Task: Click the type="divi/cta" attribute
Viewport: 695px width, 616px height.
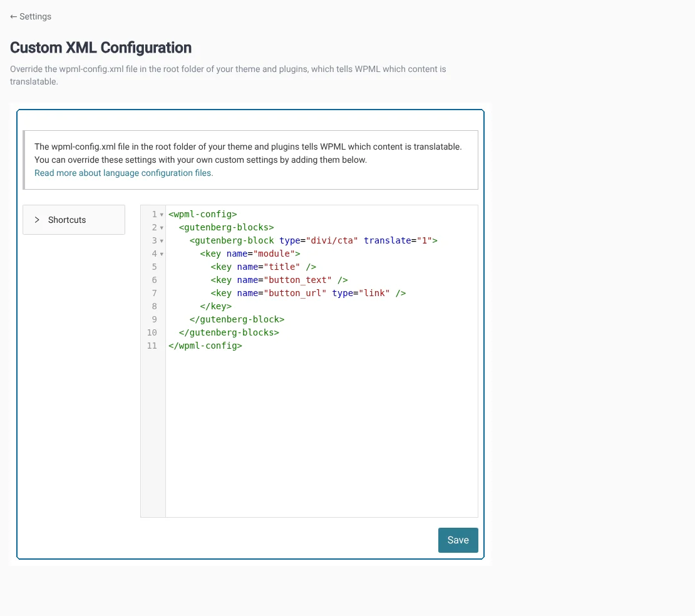Action: (319, 240)
